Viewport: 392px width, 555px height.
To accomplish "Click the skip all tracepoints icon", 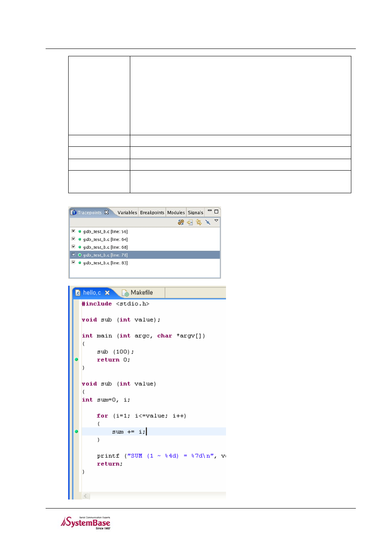I will [208, 222].
